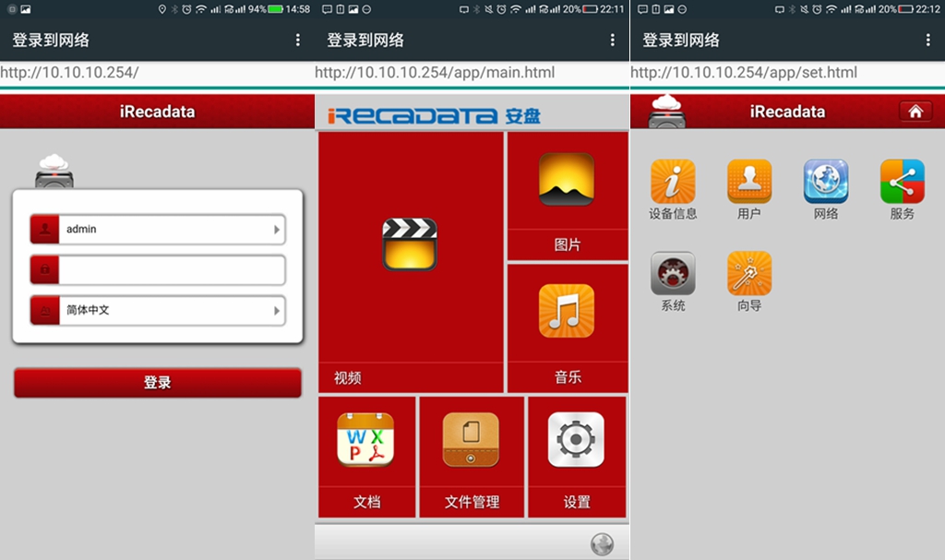The width and height of the screenshot is (945, 560).
Task: Open the Services (服务) share icon
Action: click(x=903, y=182)
